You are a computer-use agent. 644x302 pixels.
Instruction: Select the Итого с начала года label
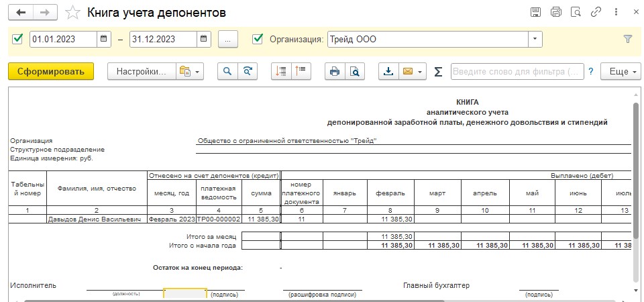(x=203, y=246)
